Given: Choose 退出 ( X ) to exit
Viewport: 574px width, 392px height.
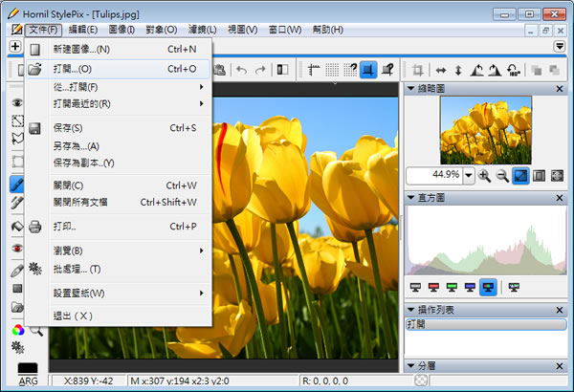Looking at the screenshot, I should click(119, 316).
